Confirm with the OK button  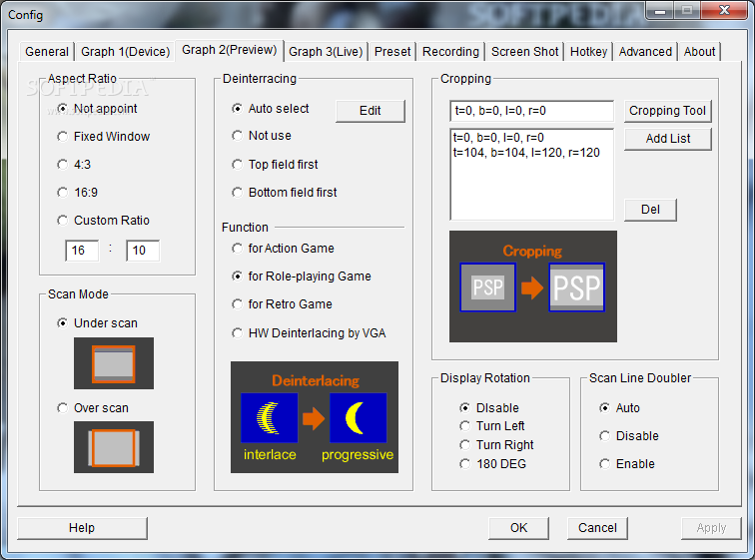[518, 528]
